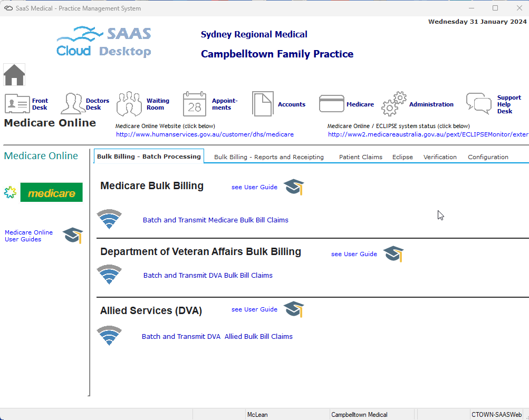
Task: Click the graduation cap next to Medicare Bulk Billing
Action: click(x=294, y=187)
